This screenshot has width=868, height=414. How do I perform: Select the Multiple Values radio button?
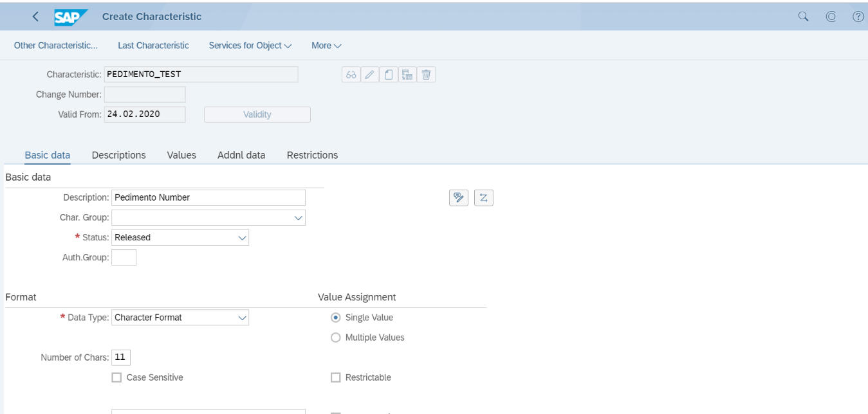tap(335, 337)
